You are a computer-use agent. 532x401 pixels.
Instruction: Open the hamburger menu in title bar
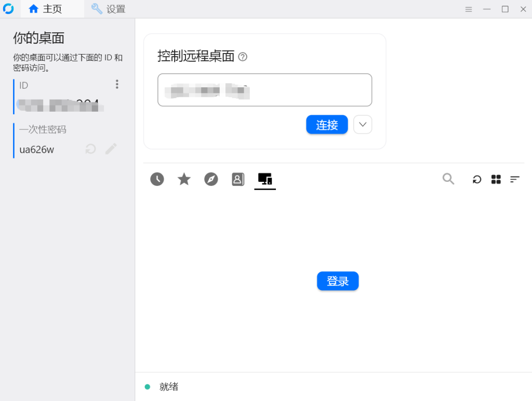[x=468, y=9]
